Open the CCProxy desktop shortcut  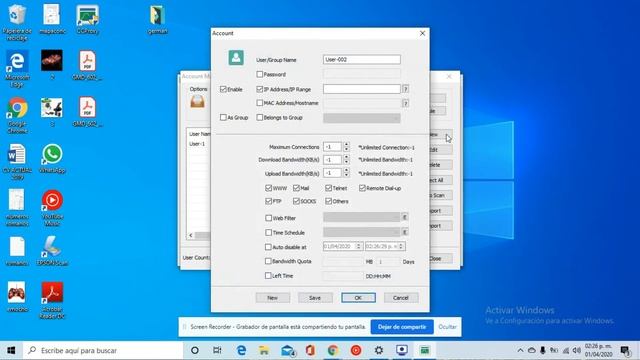click(x=87, y=19)
